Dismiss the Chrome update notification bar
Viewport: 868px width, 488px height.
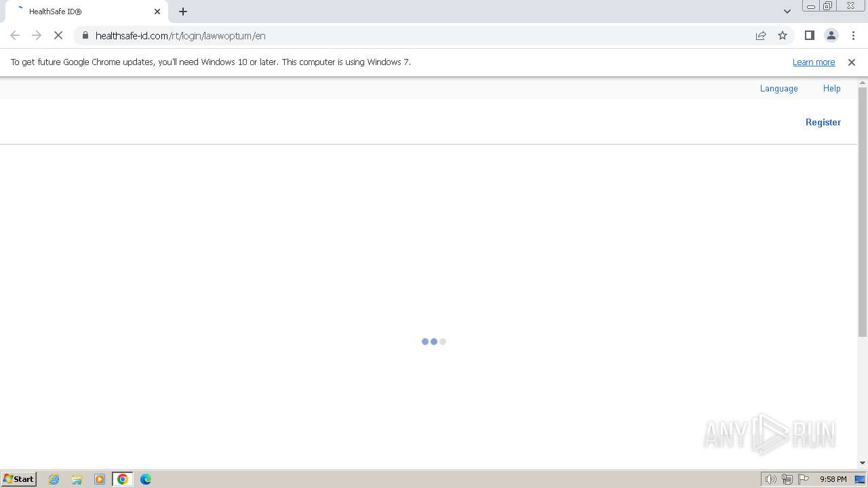(852, 62)
